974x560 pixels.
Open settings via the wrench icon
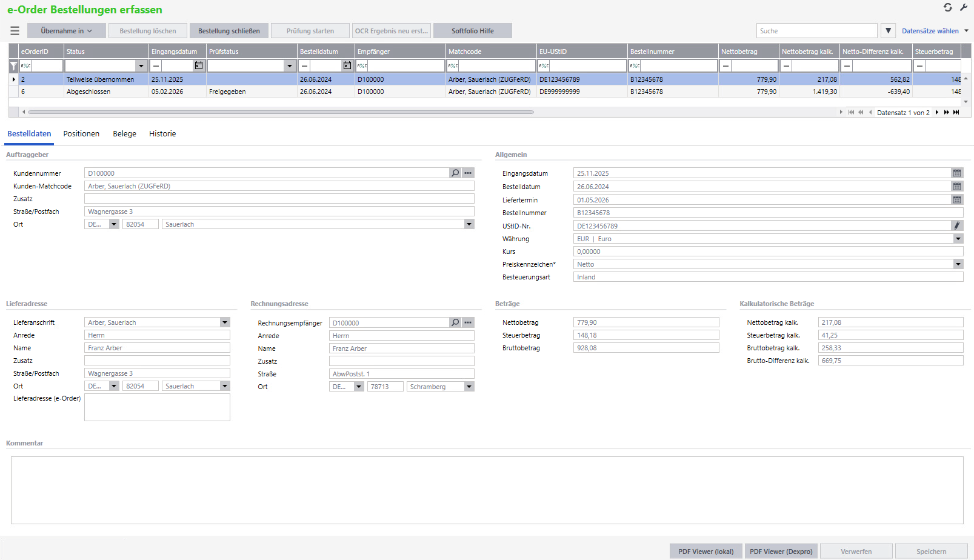click(964, 7)
